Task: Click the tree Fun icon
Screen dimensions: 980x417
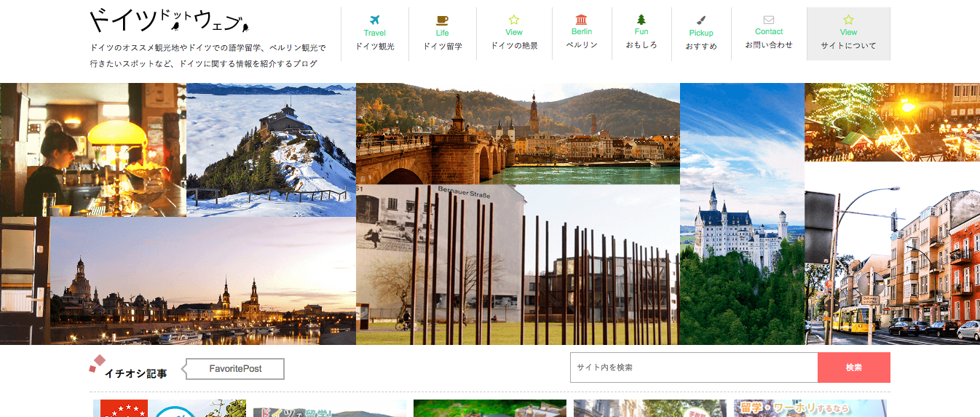Action: (x=641, y=20)
